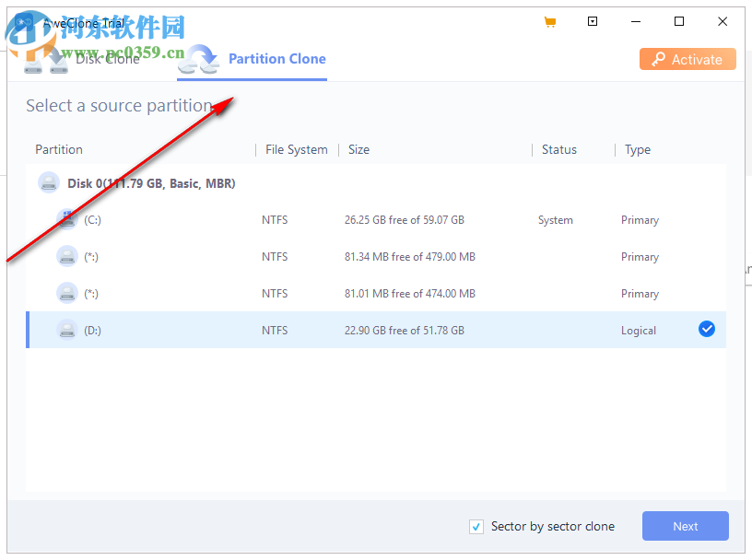Click the Disk 0 drive icon
Viewport: 752px width, 560px height.
click(x=48, y=182)
